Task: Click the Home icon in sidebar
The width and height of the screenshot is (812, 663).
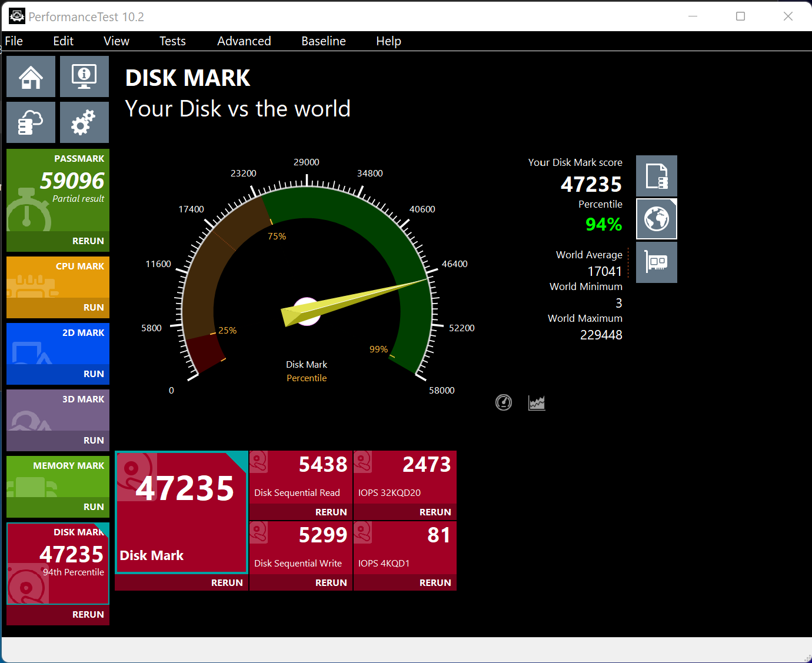Action: [x=31, y=76]
